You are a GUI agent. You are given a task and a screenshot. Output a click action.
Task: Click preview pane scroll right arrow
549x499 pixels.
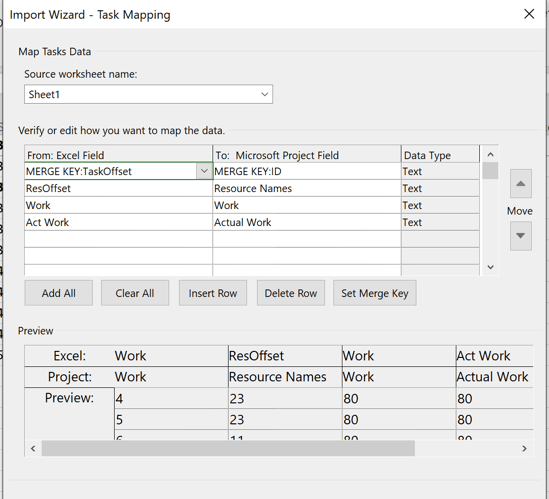[524, 449]
